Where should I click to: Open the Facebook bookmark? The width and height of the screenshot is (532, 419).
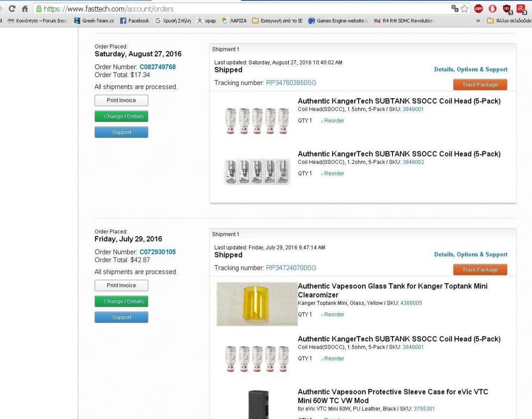click(x=135, y=20)
